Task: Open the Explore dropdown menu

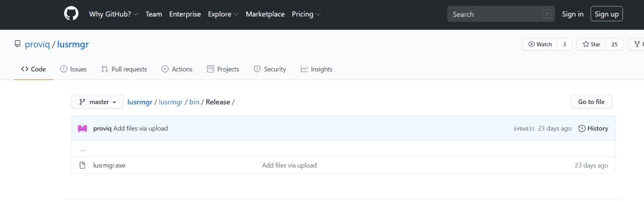Action: click(x=223, y=14)
